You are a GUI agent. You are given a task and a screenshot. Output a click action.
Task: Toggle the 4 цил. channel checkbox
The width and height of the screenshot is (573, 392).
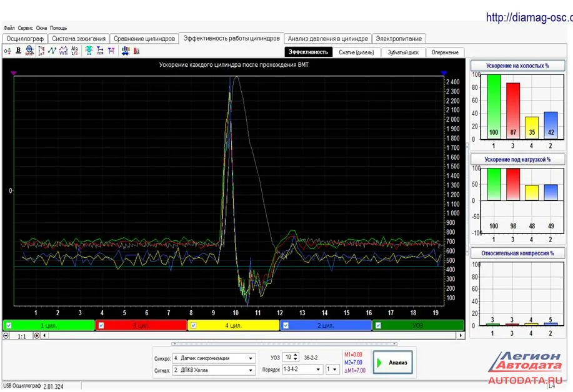(x=193, y=326)
